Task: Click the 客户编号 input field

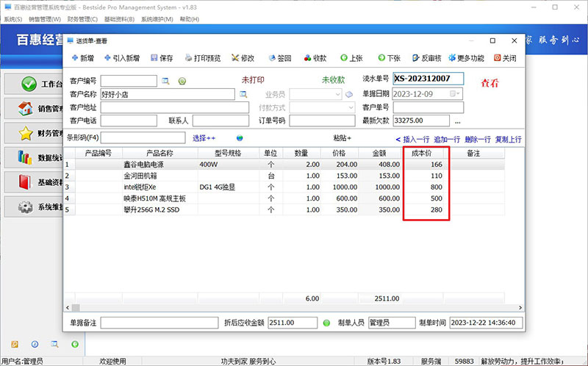Action: (x=129, y=81)
